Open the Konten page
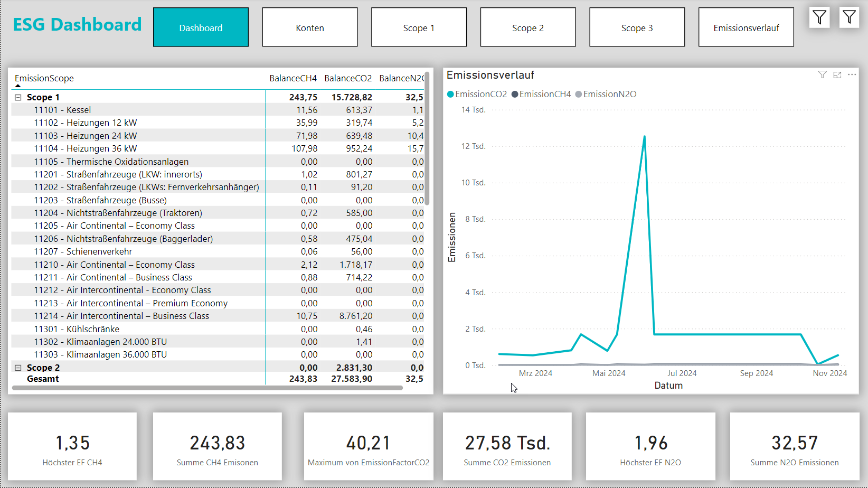Image resolution: width=868 pixels, height=488 pixels. 310,27
